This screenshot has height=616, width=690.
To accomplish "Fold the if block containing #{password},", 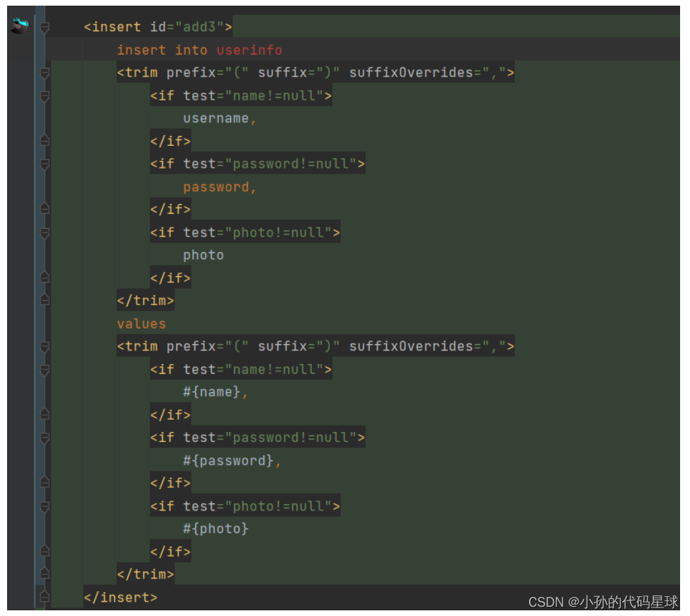I will pyautogui.click(x=45, y=438).
